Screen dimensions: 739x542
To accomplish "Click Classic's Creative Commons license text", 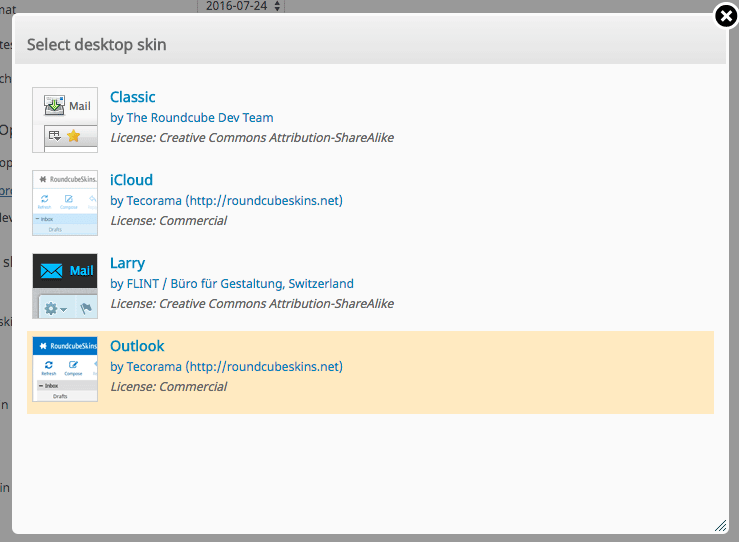I will [x=252, y=137].
